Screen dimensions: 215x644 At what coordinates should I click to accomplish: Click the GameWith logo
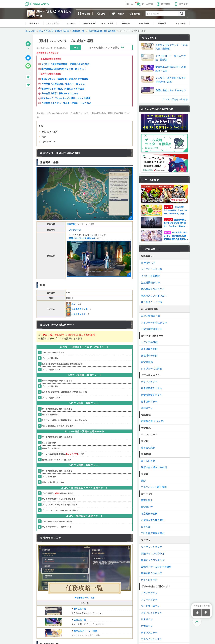pyautogui.click(x=37, y=4)
